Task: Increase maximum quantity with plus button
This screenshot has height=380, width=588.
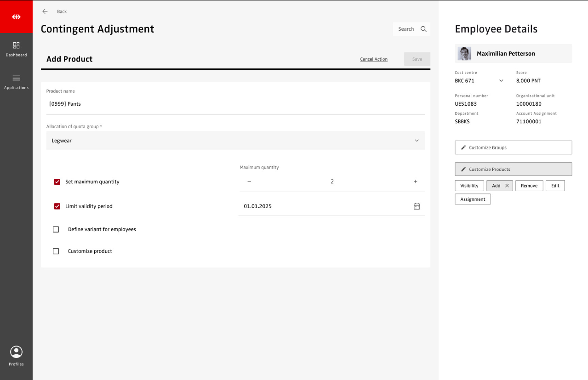Action: point(415,181)
